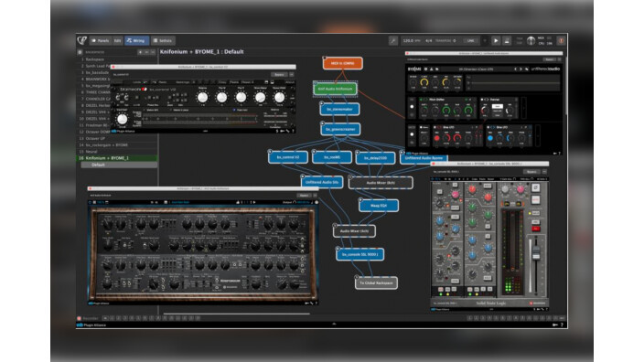Select rackspace 15 Neural
Image resolution: width=644 pixels, height=362 pixels.
click(117, 152)
